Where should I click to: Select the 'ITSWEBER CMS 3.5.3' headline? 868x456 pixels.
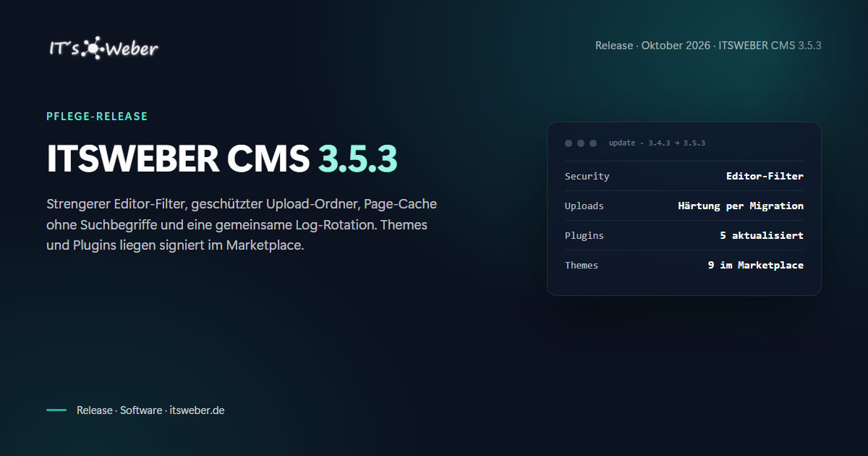[222, 159]
